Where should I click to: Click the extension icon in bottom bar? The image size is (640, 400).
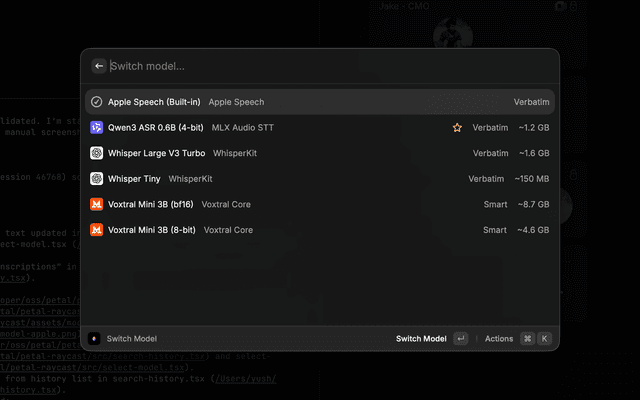pos(94,339)
